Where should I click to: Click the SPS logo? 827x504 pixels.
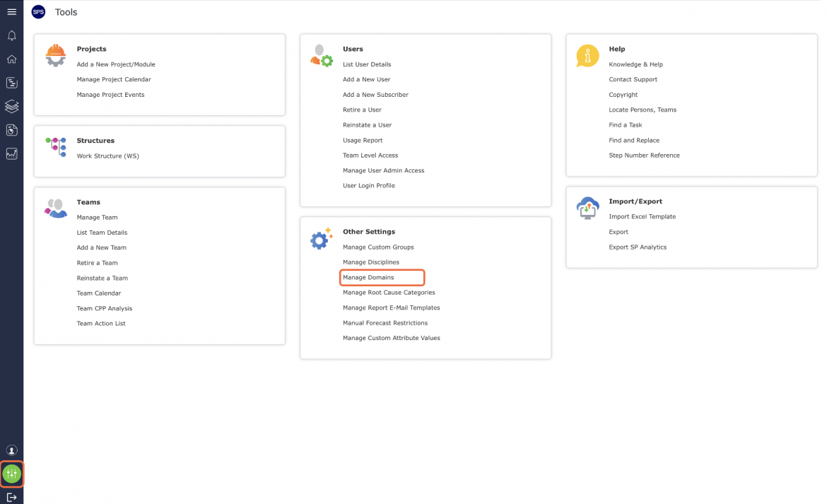pyautogui.click(x=38, y=11)
